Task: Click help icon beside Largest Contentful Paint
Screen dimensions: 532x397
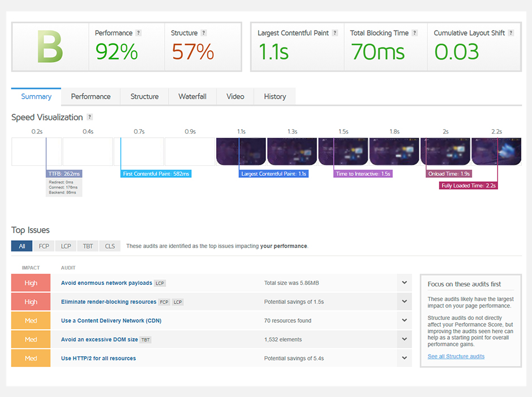Action: (x=335, y=33)
